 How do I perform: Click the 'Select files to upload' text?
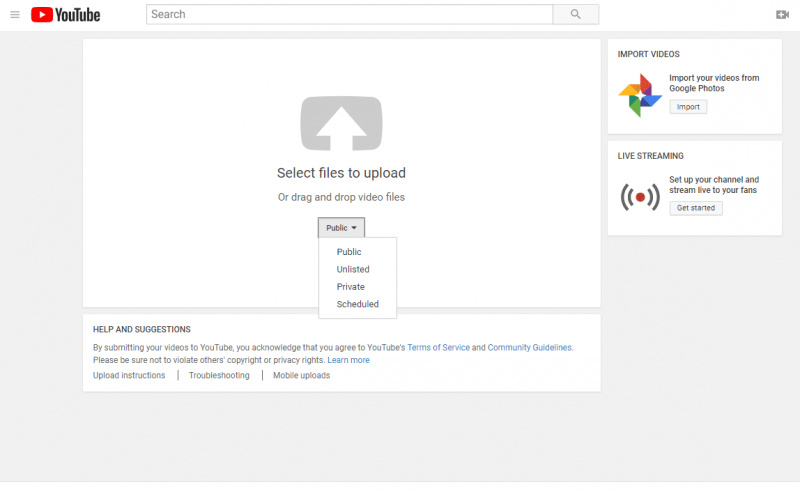pos(341,173)
